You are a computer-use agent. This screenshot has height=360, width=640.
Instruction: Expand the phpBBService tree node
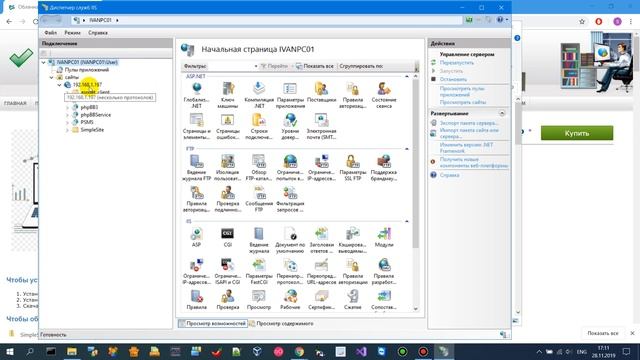pyautogui.click(x=67, y=115)
